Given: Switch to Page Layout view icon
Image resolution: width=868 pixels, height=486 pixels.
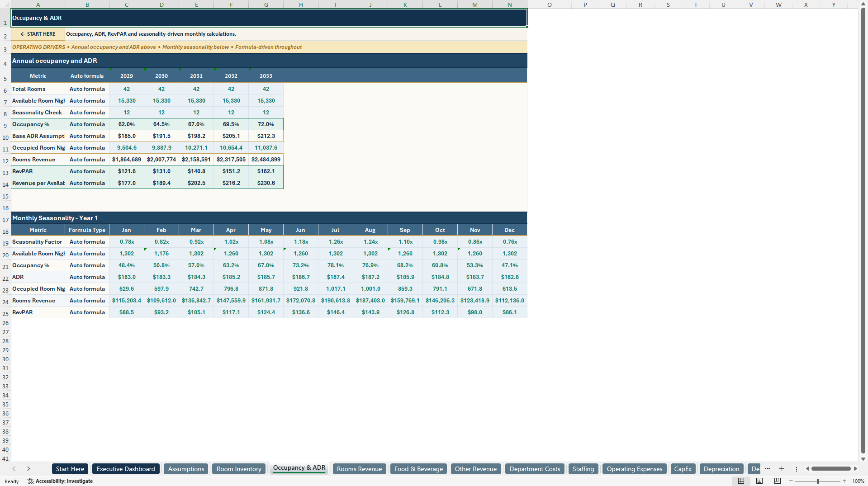Looking at the screenshot, I should coord(759,481).
